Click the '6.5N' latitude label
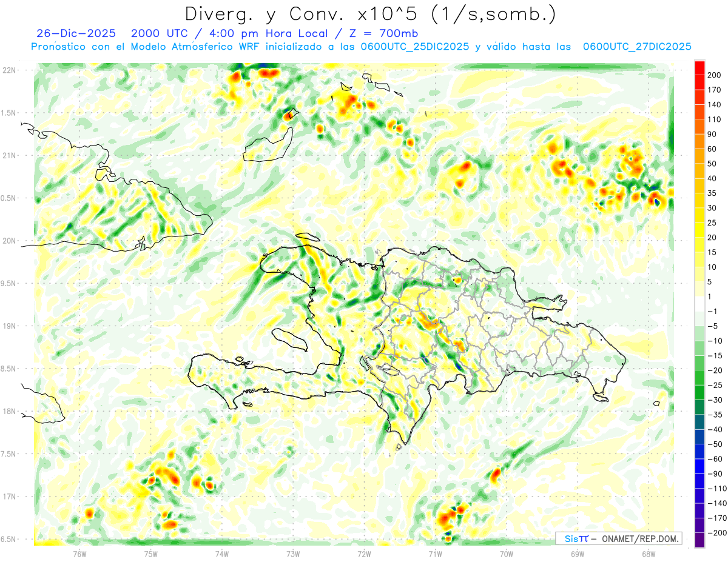 click(x=8, y=540)
